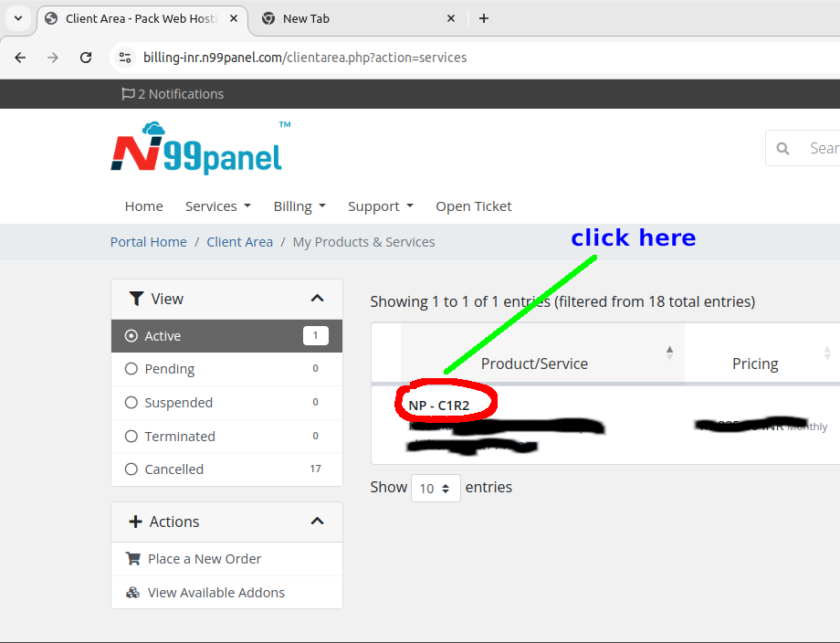Click the browser back arrow
The image size is (840, 643).
click(20, 58)
